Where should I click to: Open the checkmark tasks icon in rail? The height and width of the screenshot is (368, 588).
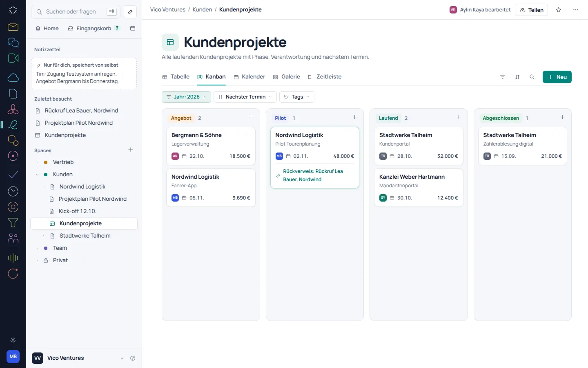pyautogui.click(x=13, y=175)
